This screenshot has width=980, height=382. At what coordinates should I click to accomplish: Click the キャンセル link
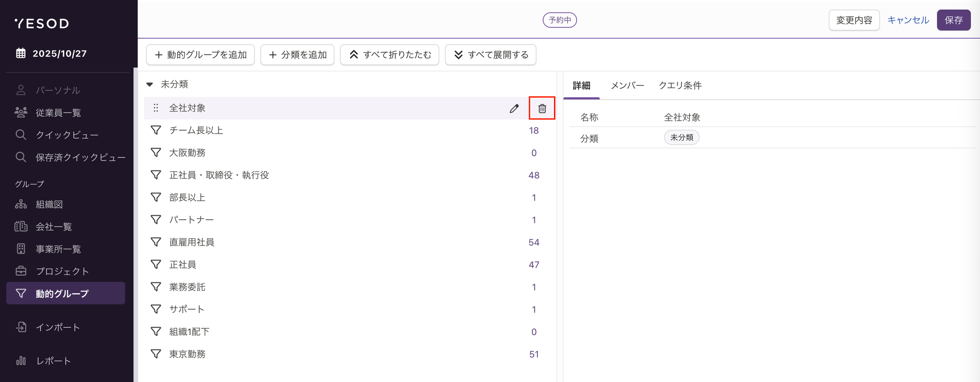tap(908, 20)
